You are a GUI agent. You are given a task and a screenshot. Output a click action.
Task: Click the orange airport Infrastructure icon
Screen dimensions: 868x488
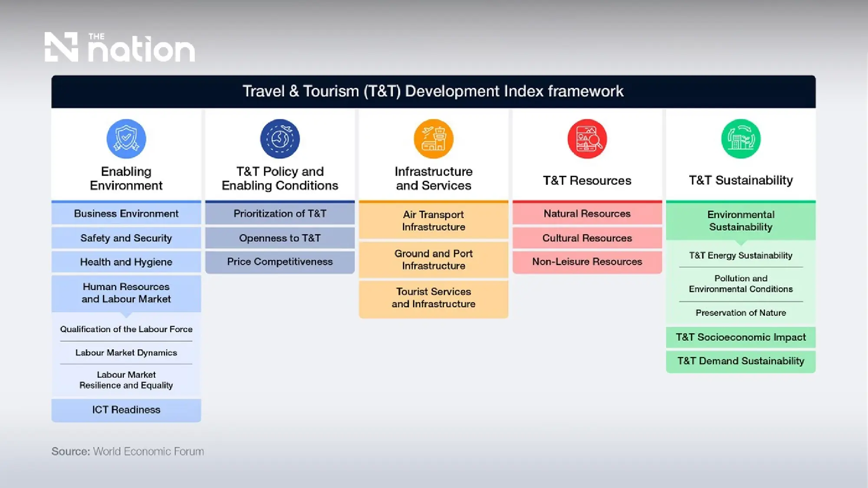pyautogui.click(x=434, y=139)
